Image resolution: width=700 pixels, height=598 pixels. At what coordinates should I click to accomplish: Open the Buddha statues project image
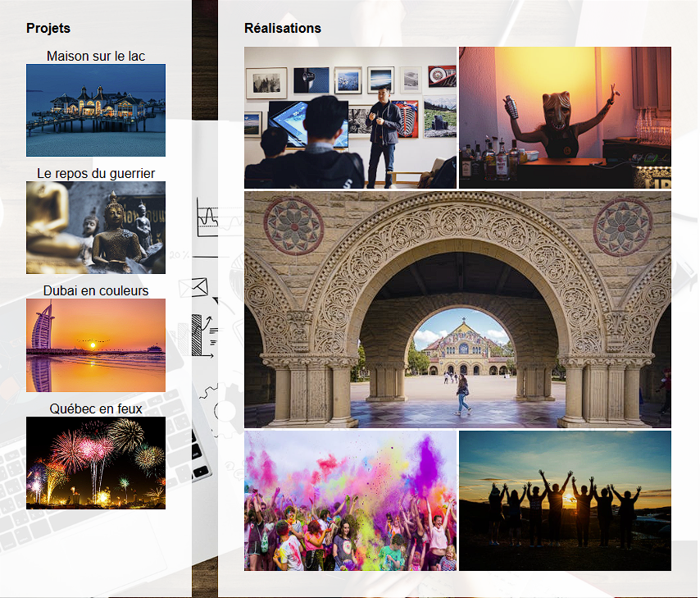tap(96, 227)
